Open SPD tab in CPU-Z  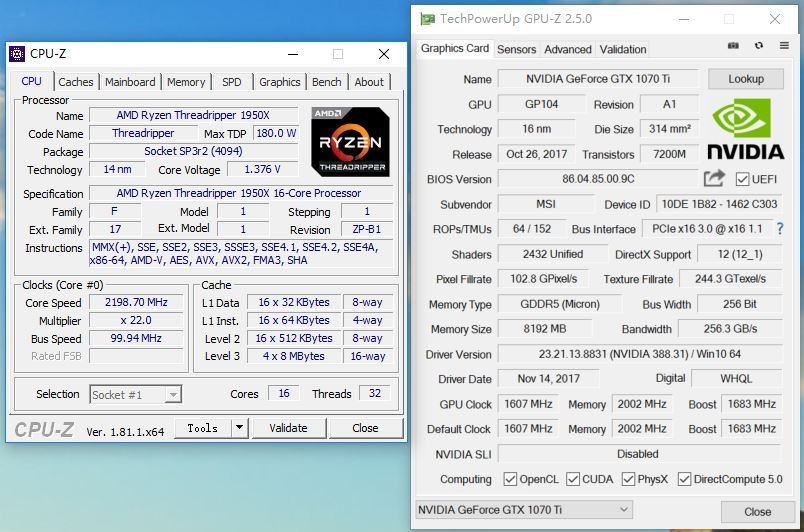[231, 82]
